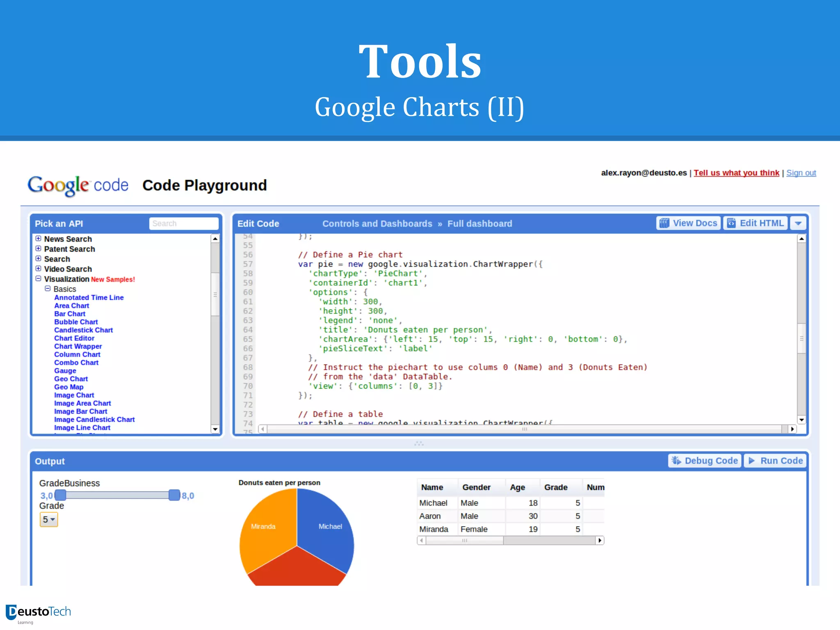Expand the News Search tree node
The height and width of the screenshot is (630, 840).
click(38, 238)
